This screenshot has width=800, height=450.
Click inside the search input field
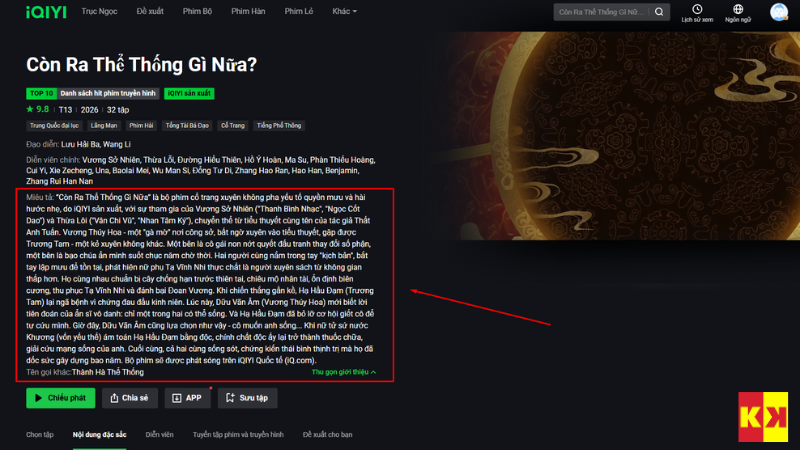[x=601, y=12]
